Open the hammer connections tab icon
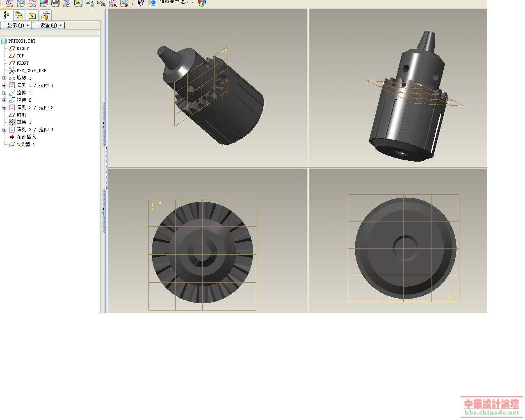 click(x=45, y=16)
